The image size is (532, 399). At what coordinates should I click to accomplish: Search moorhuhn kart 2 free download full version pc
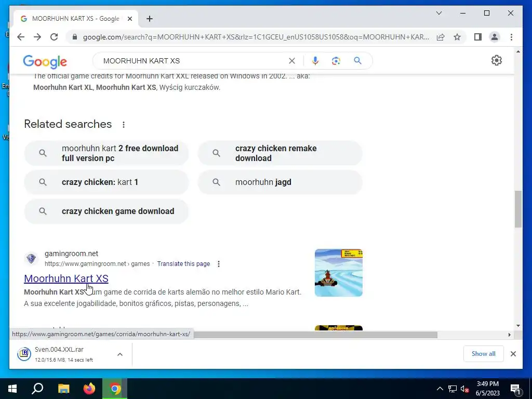pyautogui.click(x=106, y=153)
